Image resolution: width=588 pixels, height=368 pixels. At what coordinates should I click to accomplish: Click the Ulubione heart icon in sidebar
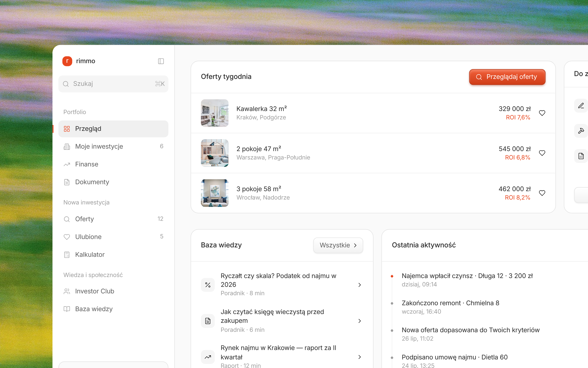[x=67, y=237]
